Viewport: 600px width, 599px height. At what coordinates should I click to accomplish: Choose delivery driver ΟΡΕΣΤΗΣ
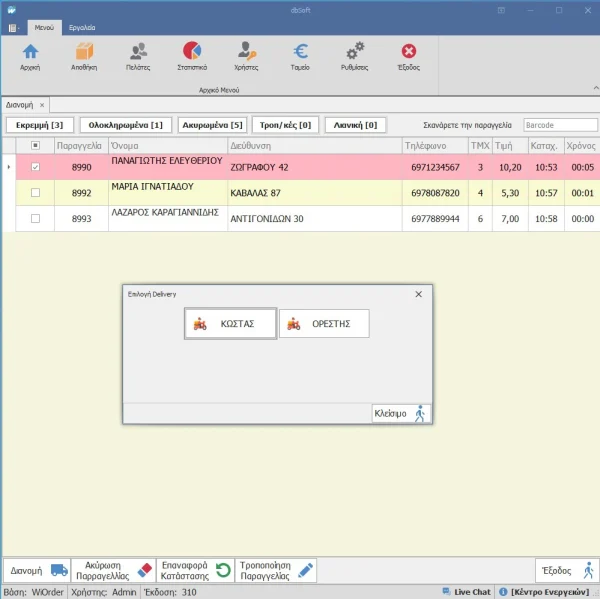pos(324,324)
